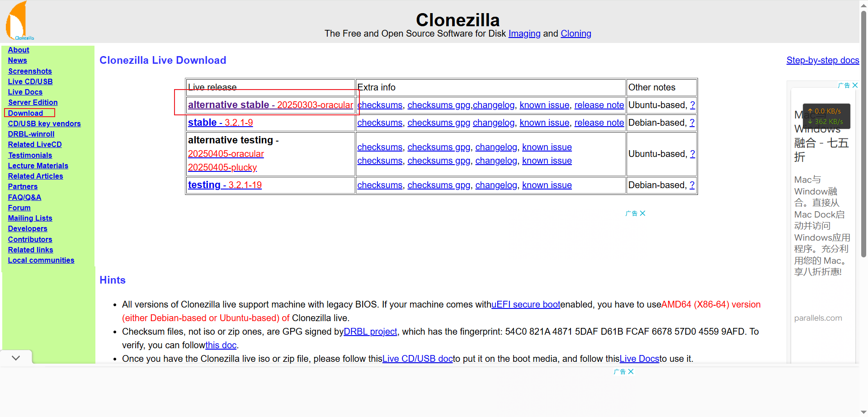Open stable 3.2.1-9 download link
Image resolution: width=868 pixels, height=417 pixels.
point(220,123)
